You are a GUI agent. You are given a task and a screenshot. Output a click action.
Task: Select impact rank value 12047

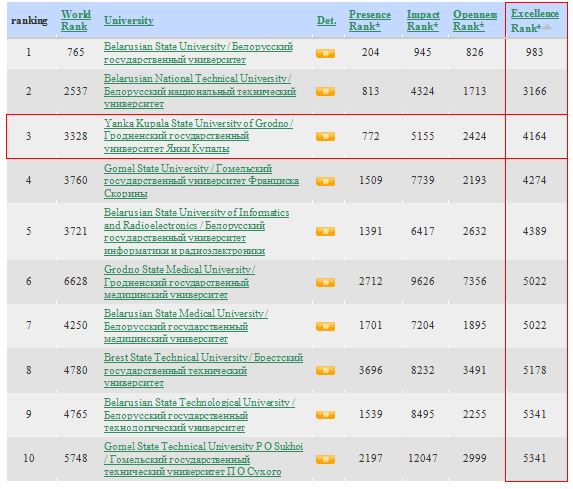pos(423,458)
